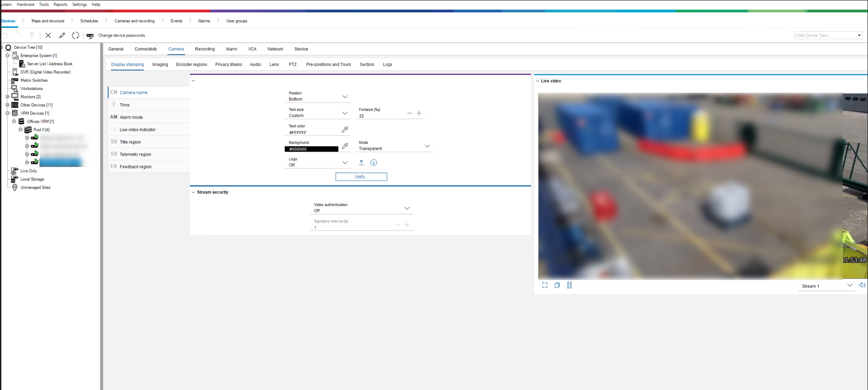Viewport: 868px width, 390px height.
Task: Click the logo upload arrow icon
Action: point(361,162)
